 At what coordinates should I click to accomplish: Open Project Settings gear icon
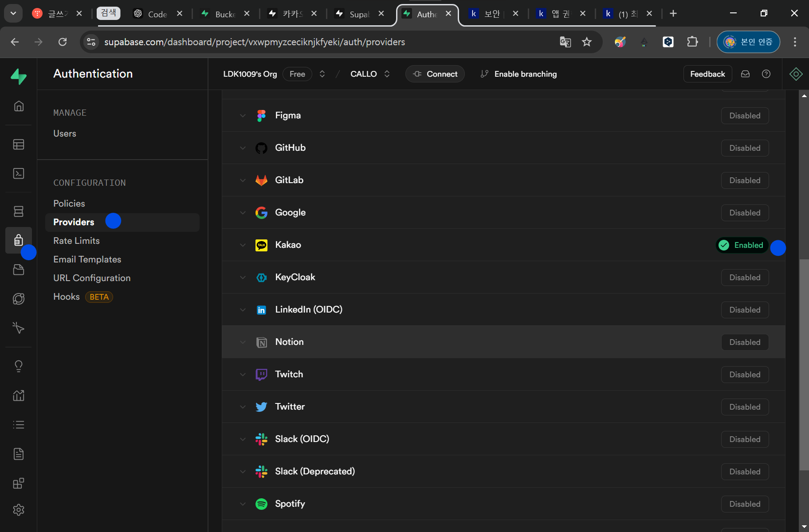tap(19, 510)
